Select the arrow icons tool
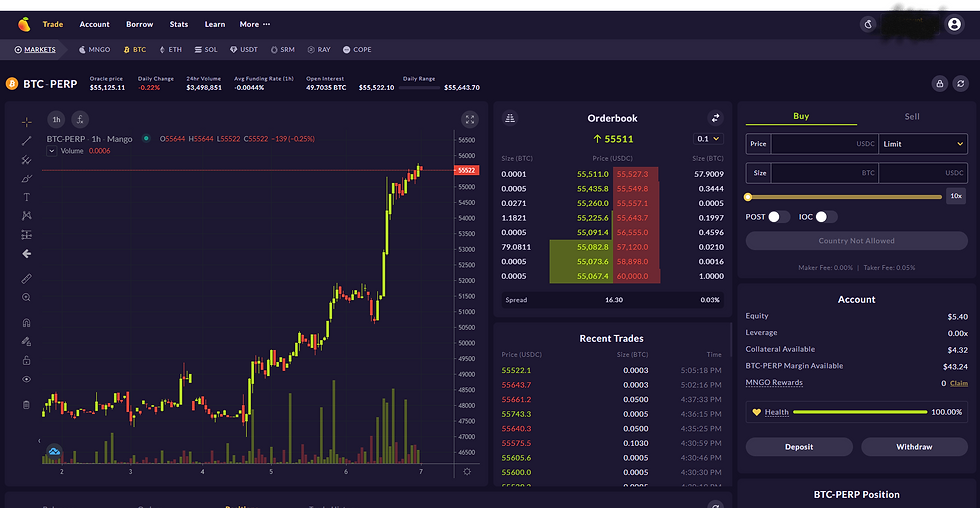Image resolution: width=980 pixels, height=508 pixels. [26, 254]
